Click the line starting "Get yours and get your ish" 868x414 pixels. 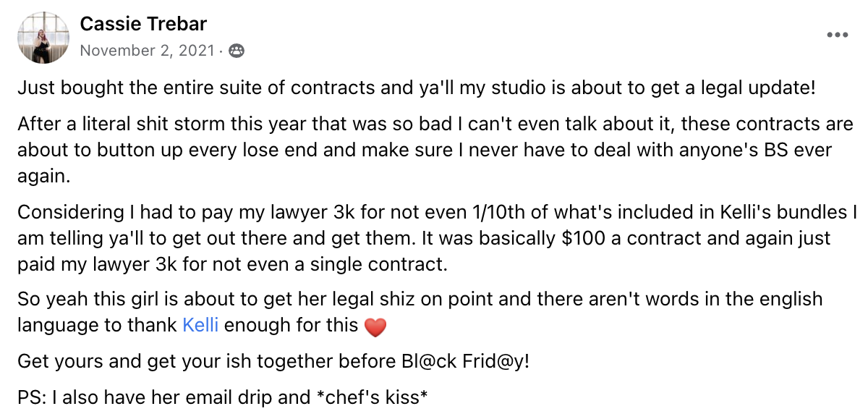click(x=273, y=360)
